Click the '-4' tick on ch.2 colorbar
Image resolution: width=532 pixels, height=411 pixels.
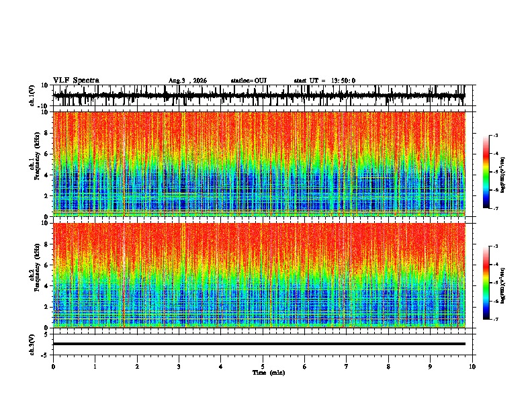click(495, 265)
